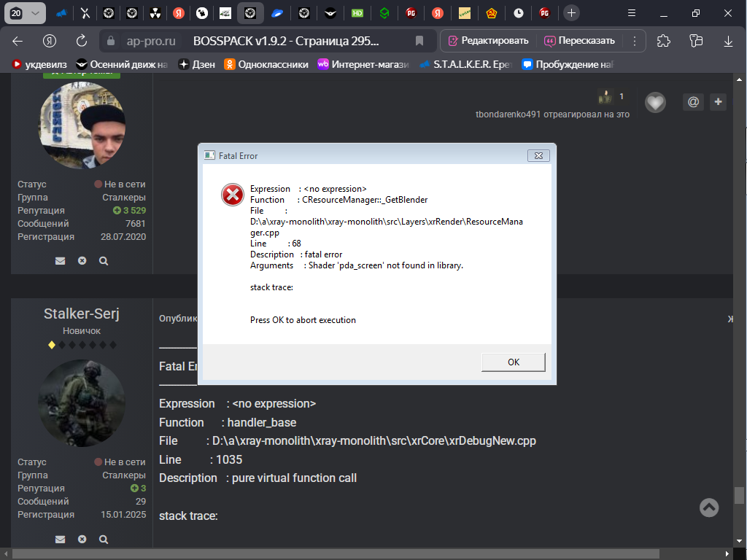The height and width of the screenshot is (560, 747).
Task: Click the ignore X icon under 28.07.2020 registration
Action: point(82,261)
